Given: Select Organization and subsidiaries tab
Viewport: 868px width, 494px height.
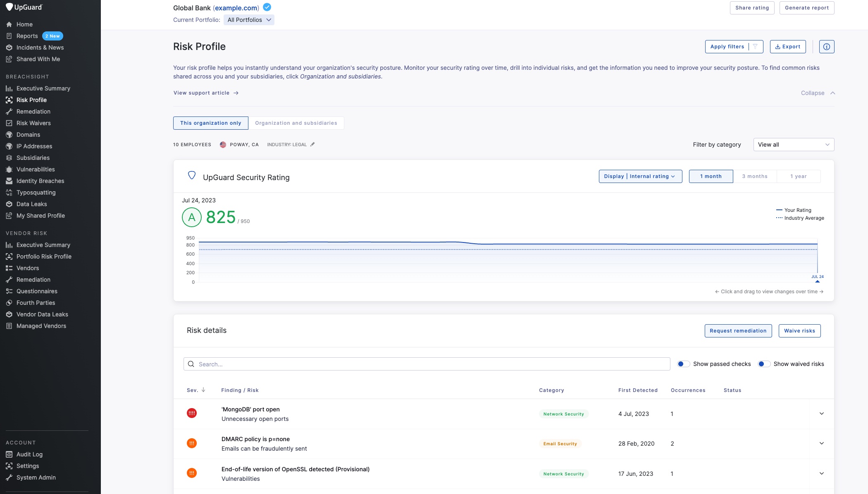Looking at the screenshot, I should click(296, 123).
